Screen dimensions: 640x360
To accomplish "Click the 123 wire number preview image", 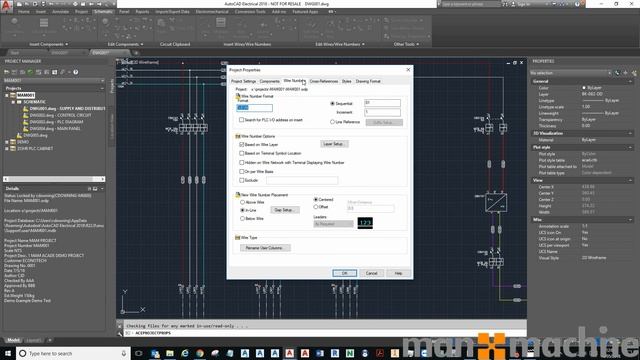I will pyautogui.click(x=365, y=223).
